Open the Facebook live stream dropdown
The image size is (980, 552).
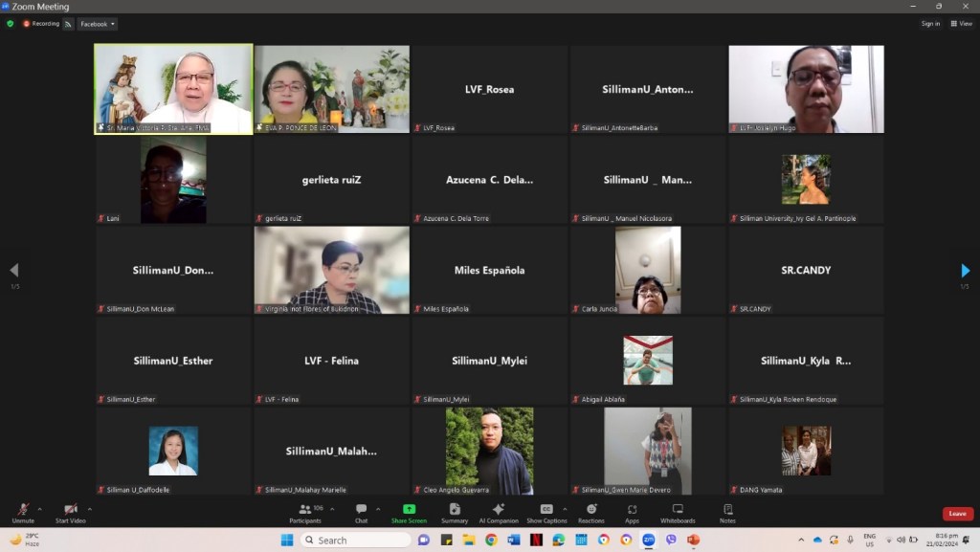tap(98, 24)
